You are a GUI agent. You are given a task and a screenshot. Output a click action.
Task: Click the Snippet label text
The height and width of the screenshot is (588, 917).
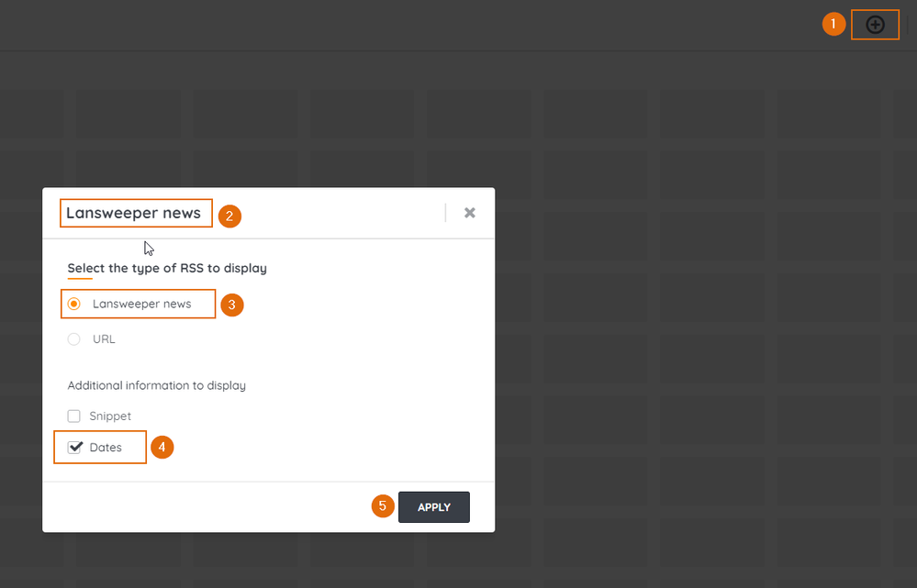coord(110,416)
